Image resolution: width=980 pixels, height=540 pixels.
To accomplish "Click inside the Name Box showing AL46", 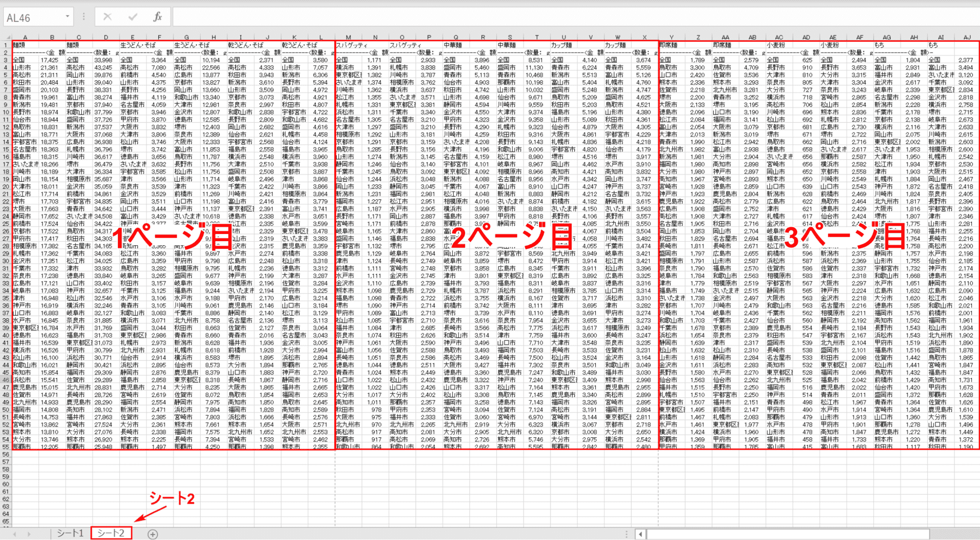I will [x=33, y=17].
